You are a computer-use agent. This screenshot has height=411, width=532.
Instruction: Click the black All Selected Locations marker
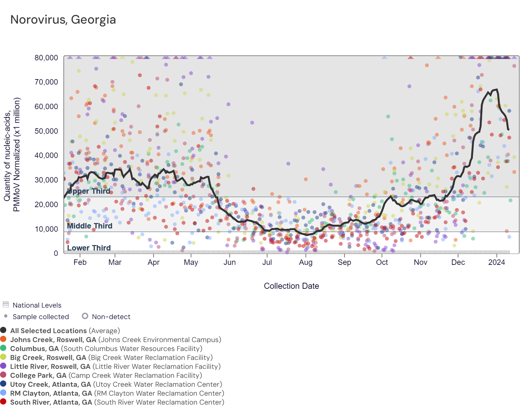[4, 330]
